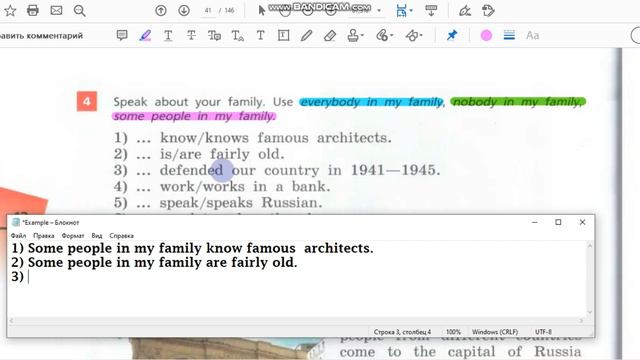Viewport: 640px width, 360px height.
Task: Add a sticky note comment
Action: (x=122, y=36)
